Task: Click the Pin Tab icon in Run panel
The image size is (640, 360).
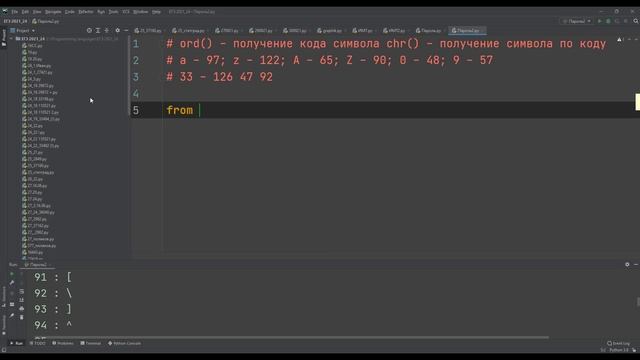Action: (12, 316)
